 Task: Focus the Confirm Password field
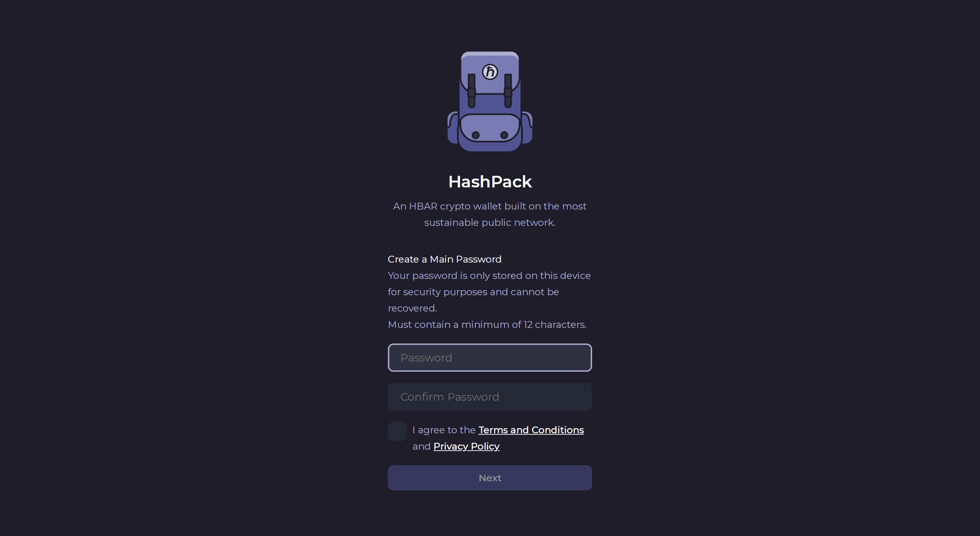[490, 397]
